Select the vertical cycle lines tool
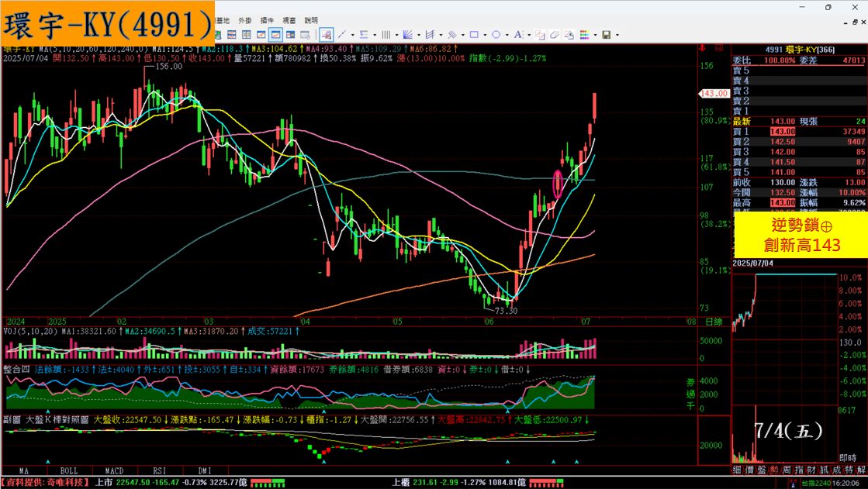Screen dimensions: 868x489 pos(386,35)
